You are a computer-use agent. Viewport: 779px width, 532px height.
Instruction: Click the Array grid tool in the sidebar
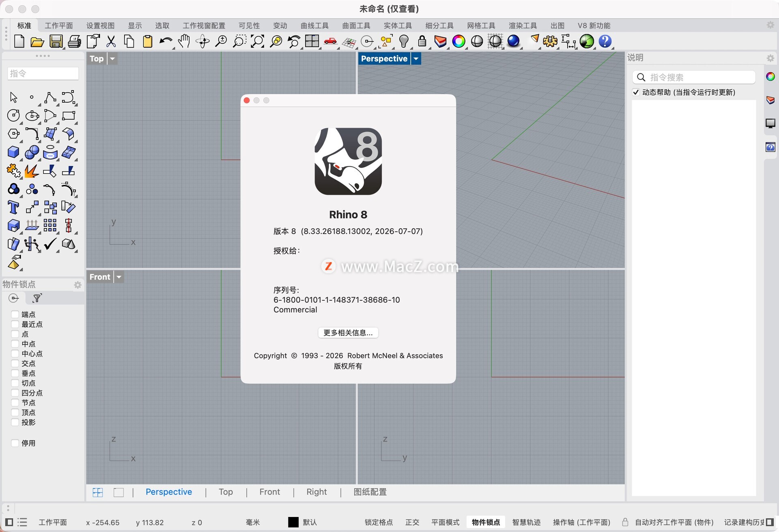[50, 226]
